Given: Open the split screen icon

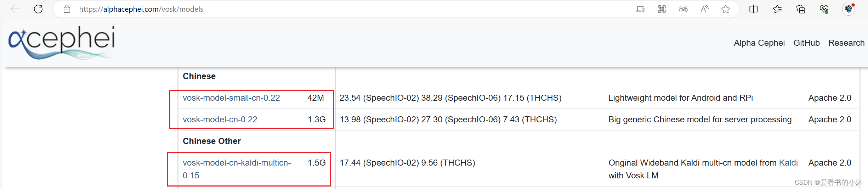Looking at the screenshot, I should pyautogui.click(x=754, y=9).
